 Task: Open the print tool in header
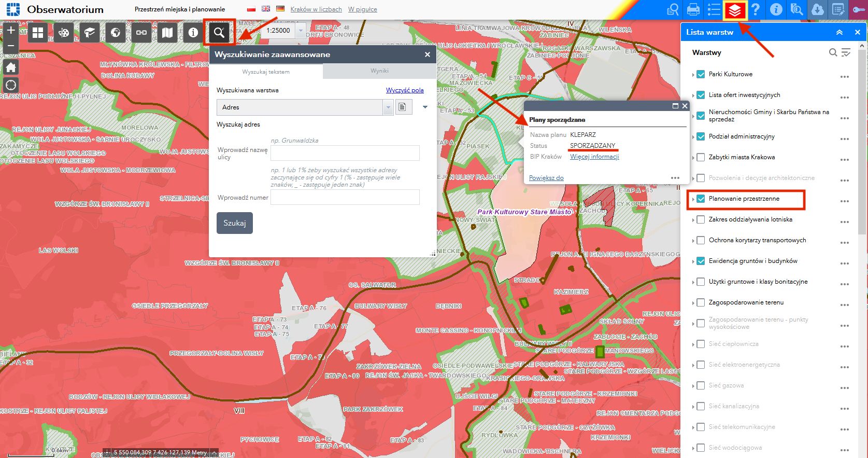click(693, 9)
